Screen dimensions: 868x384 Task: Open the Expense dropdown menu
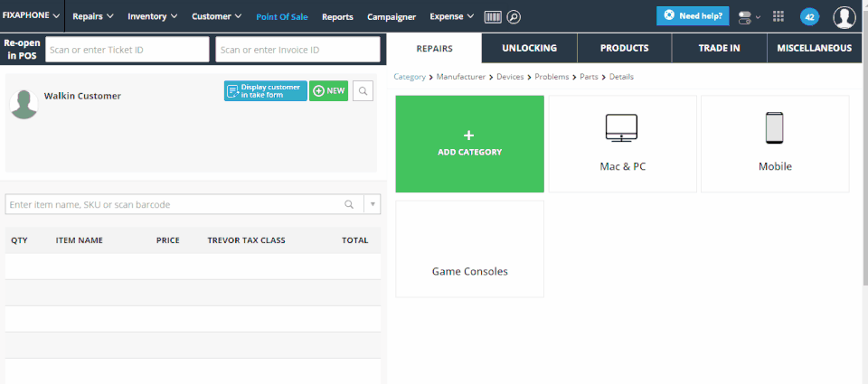pyautogui.click(x=452, y=16)
